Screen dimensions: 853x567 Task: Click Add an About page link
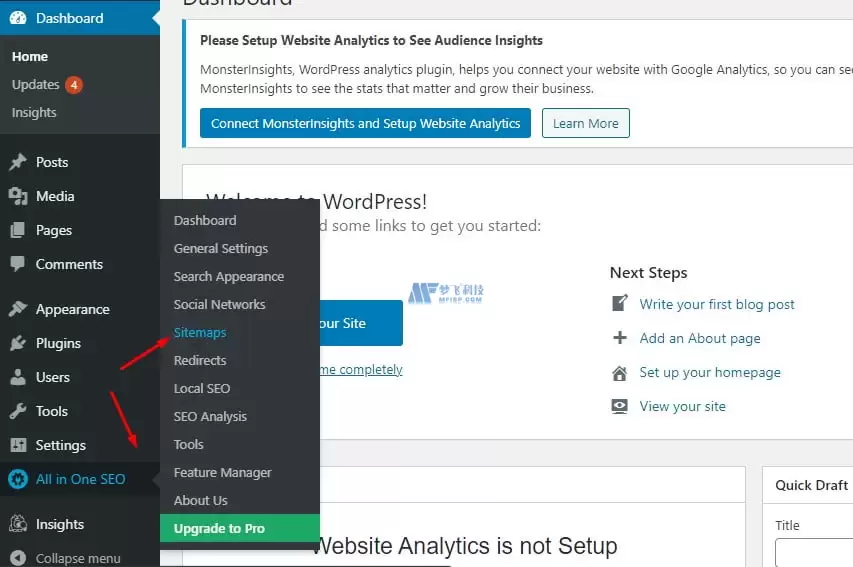pos(700,338)
